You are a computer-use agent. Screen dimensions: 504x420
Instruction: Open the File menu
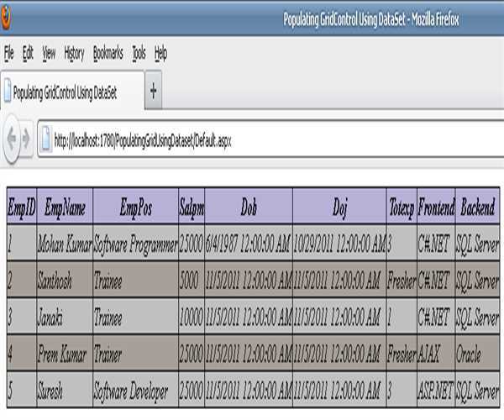[9, 53]
